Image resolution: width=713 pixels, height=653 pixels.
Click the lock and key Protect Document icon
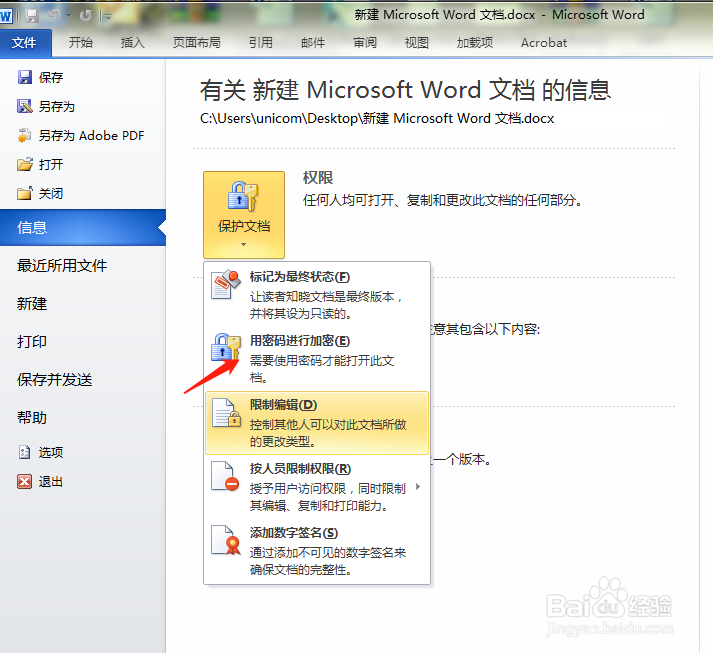[x=243, y=196]
